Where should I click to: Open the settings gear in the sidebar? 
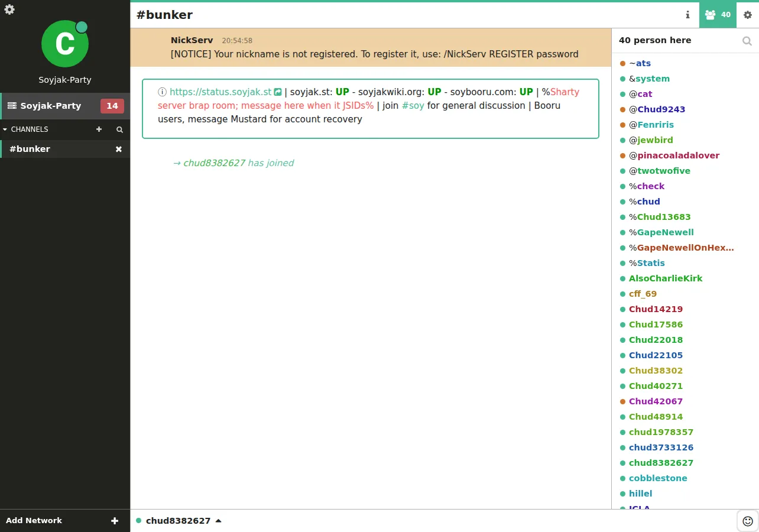(9, 9)
